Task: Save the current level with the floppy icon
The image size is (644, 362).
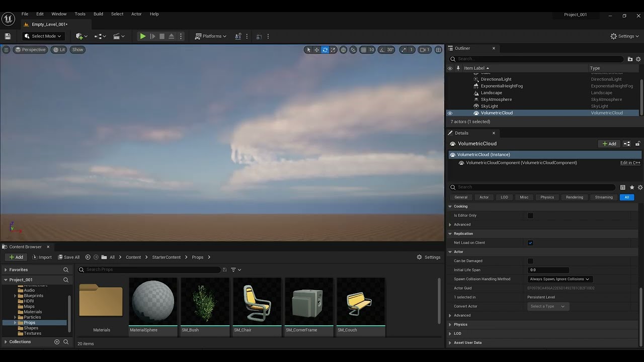Action: tap(8, 36)
